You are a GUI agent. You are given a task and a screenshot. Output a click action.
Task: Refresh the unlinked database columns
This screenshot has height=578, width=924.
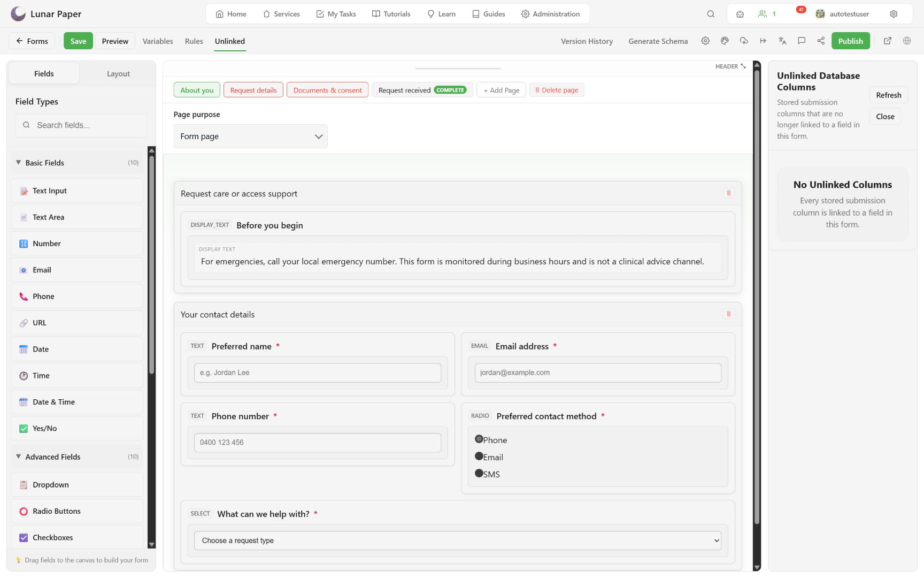tap(888, 95)
